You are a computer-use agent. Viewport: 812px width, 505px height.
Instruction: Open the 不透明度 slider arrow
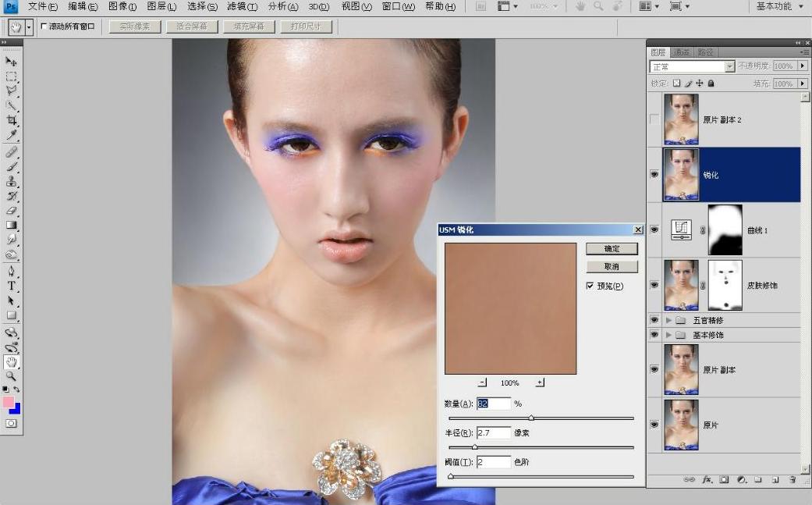[x=803, y=66]
